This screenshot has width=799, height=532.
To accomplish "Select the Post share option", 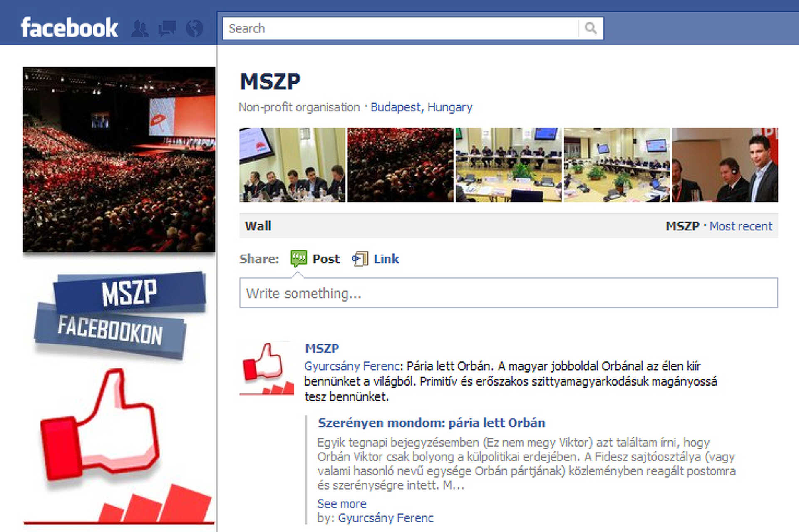I will pyautogui.click(x=326, y=259).
